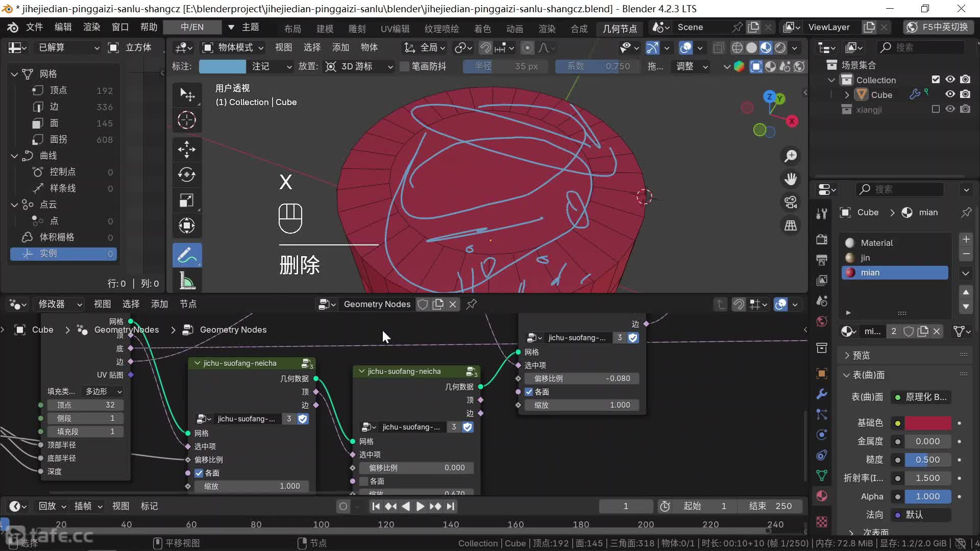
Task: Pin the Geometry Nodes node tree
Action: coord(472,304)
